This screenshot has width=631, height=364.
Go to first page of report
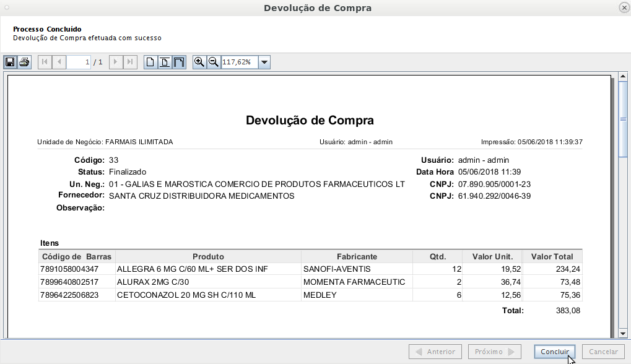click(x=45, y=62)
